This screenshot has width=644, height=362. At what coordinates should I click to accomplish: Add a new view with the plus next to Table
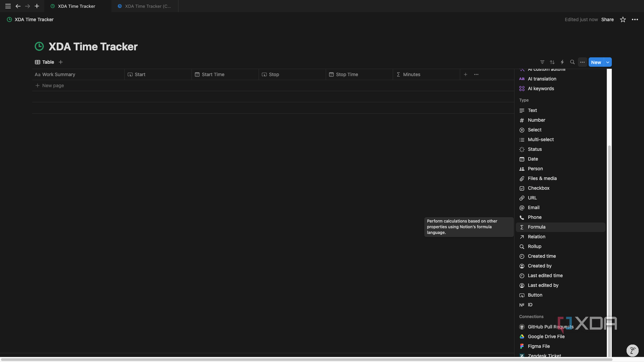click(61, 62)
